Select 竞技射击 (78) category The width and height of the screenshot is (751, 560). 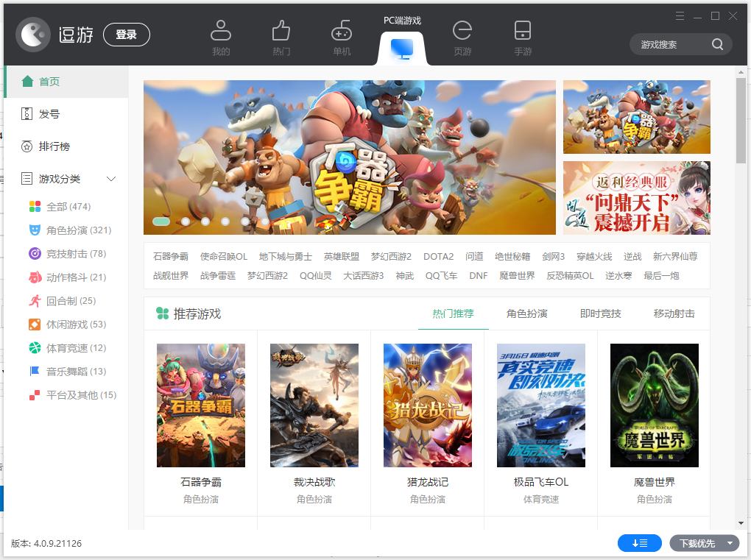(x=76, y=254)
